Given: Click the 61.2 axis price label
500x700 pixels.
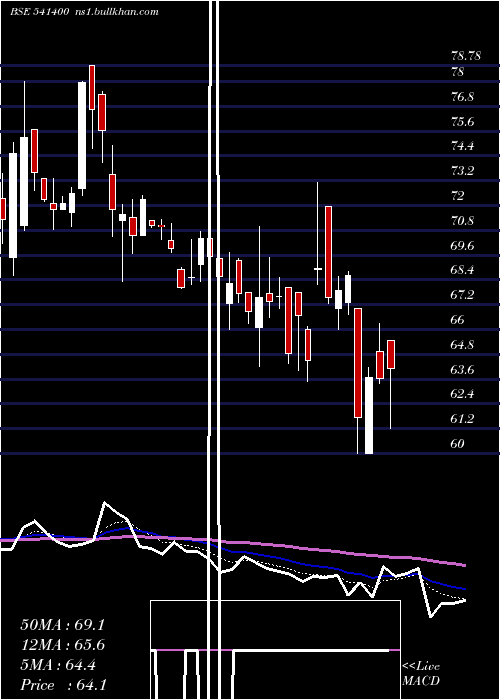Looking at the screenshot, I should [462, 419].
